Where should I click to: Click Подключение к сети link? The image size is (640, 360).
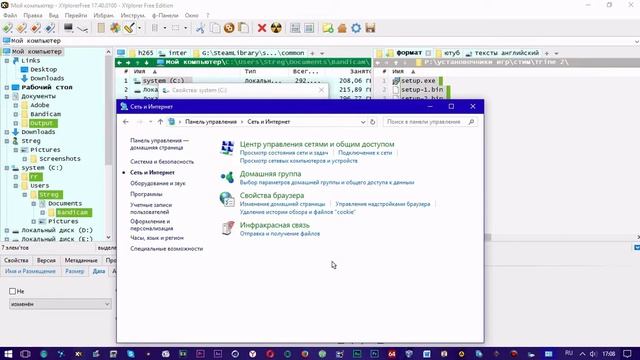[365, 153]
